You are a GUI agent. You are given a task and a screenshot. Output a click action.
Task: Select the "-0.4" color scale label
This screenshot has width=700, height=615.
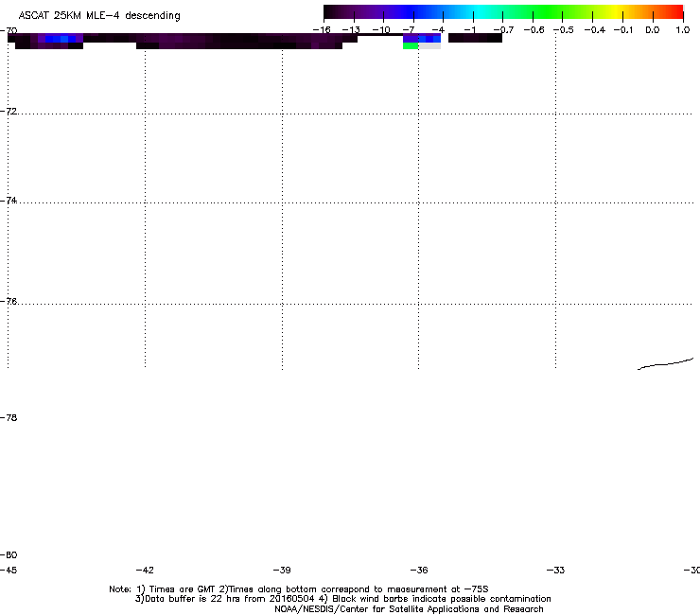[595, 30]
